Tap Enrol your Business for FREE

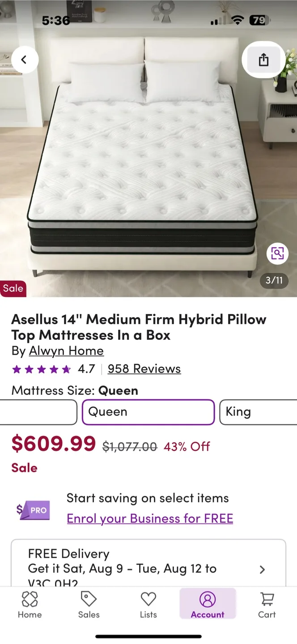[150, 518]
